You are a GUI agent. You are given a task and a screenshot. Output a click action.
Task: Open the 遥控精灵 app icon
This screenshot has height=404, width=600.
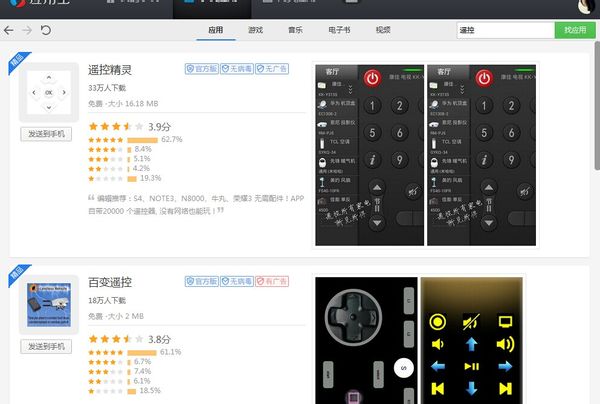pos(49,92)
